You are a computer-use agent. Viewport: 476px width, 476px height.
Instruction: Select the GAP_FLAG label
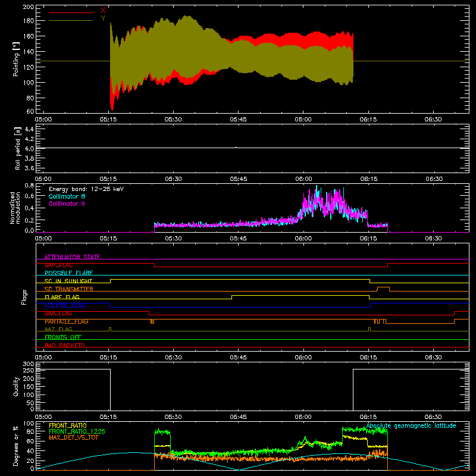(x=58, y=265)
